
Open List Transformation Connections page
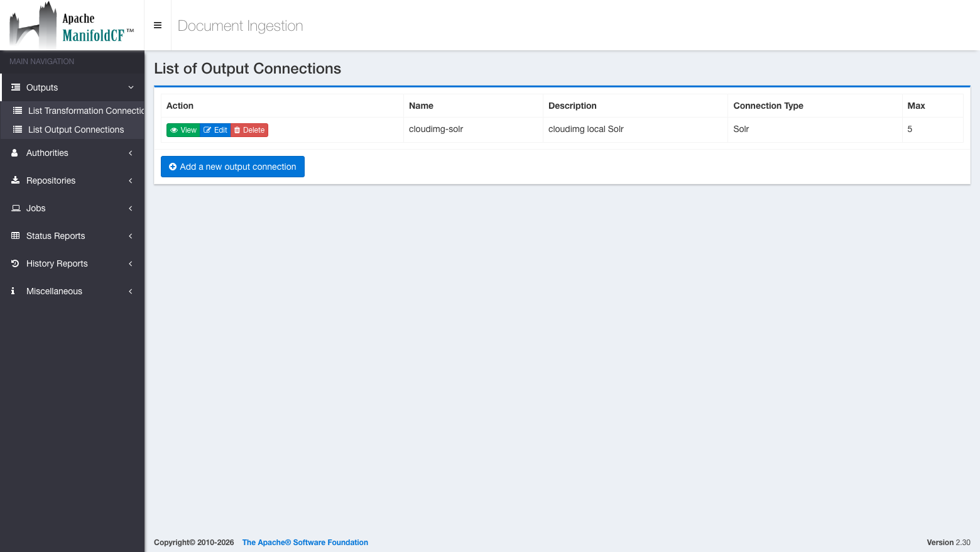(x=72, y=111)
